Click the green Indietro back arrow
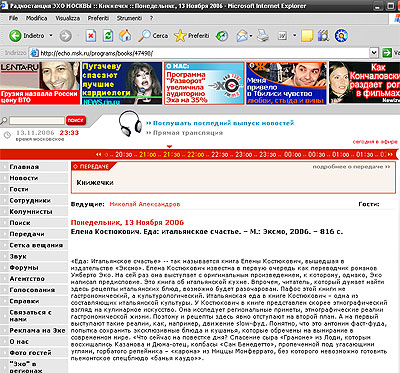Screen dimensions: 400x373 click(15, 35)
